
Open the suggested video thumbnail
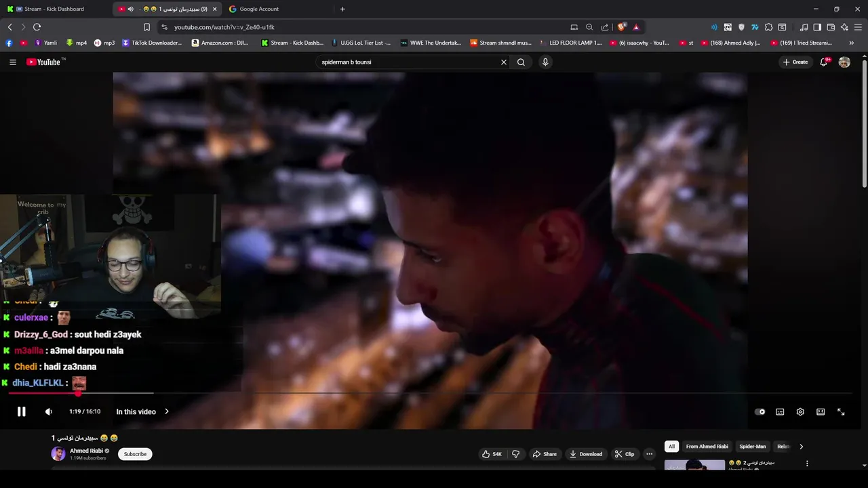coord(694,465)
